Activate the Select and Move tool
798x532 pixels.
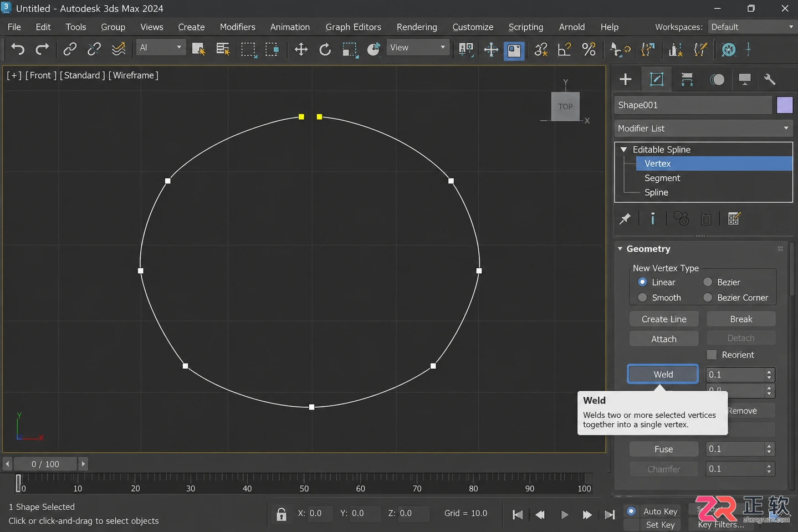click(x=301, y=50)
